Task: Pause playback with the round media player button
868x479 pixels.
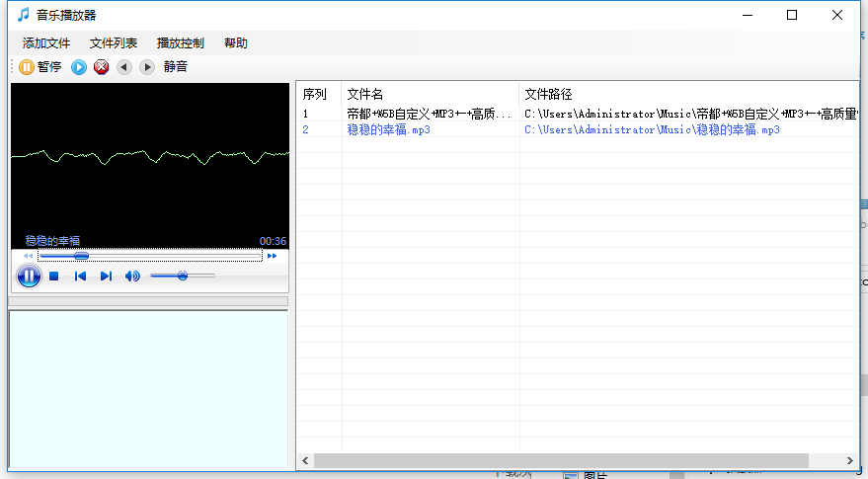Action: (x=29, y=276)
